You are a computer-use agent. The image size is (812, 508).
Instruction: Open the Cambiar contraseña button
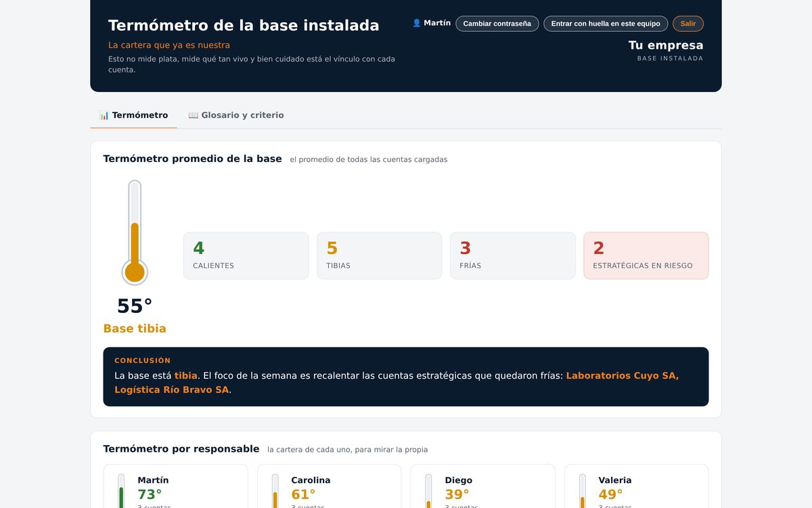pos(497,24)
